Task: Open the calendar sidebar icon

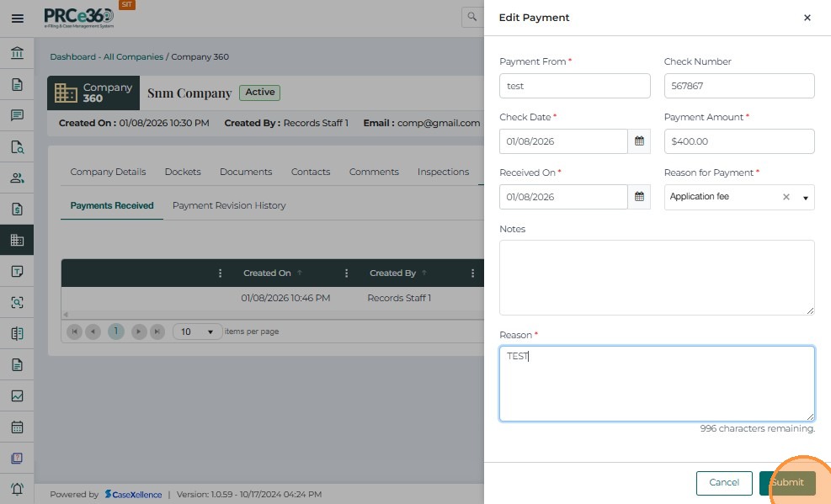Action: 17,427
